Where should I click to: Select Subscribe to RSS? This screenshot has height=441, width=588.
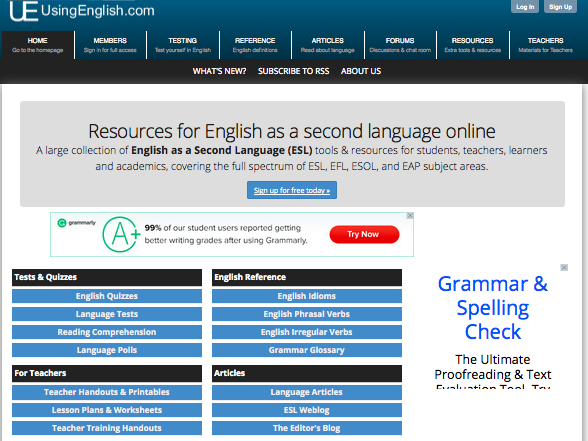[293, 71]
